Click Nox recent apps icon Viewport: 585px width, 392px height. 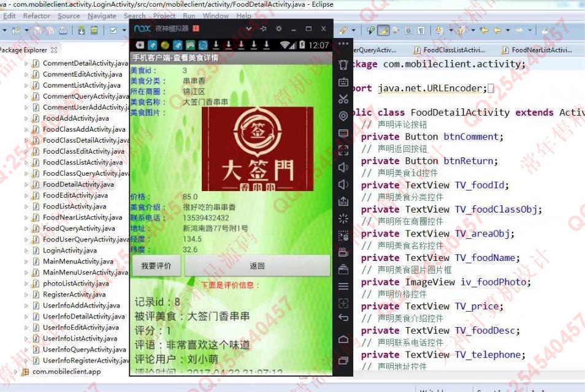click(343, 360)
